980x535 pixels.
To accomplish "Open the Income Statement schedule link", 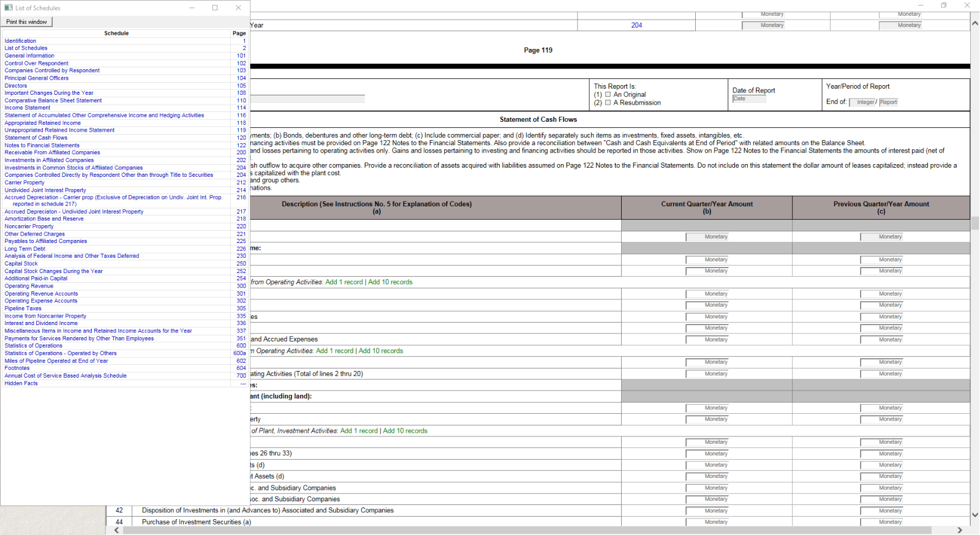I will pyautogui.click(x=28, y=108).
